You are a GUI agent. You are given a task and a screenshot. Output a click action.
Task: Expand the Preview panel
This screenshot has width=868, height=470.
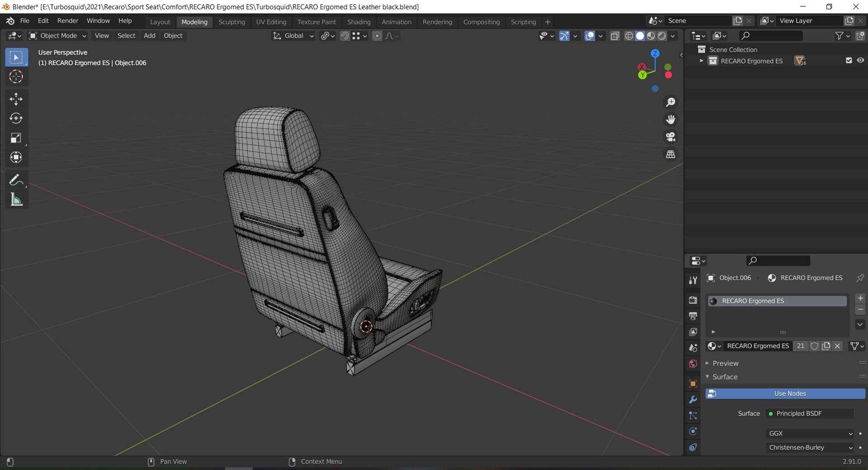pyautogui.click(x=725, y=363)
